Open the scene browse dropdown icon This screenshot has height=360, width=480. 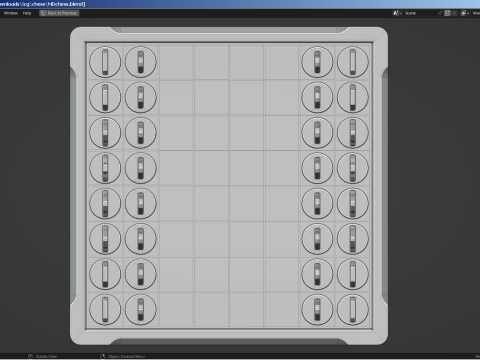click(397, 13)
